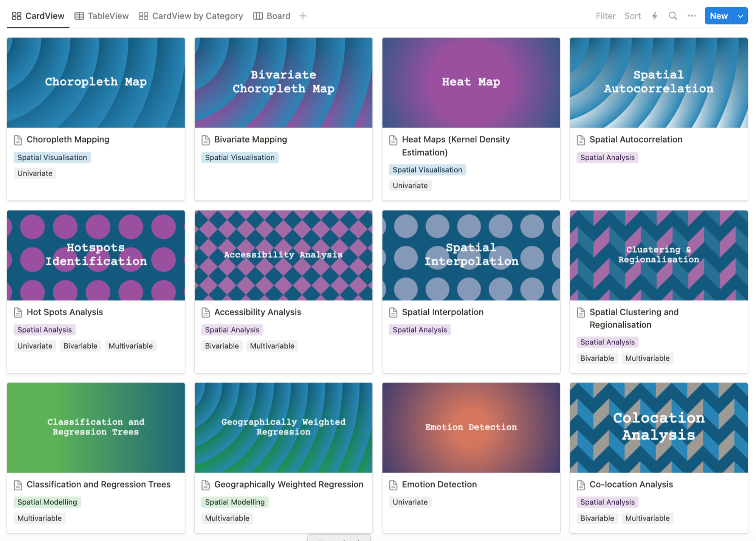756x541 pixels.
Task: Open the three-dot more options menu
Action: click(x=691, y=16)
